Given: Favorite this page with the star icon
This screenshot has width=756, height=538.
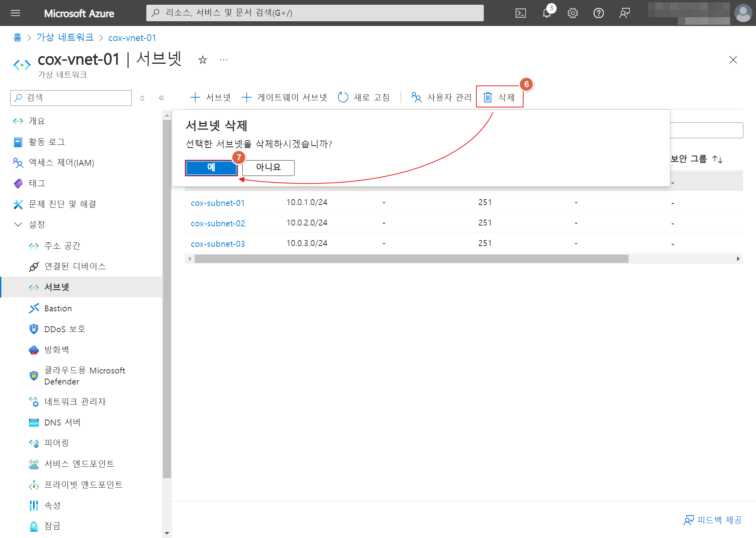Looking at the screenshot, I should [203, 60].
